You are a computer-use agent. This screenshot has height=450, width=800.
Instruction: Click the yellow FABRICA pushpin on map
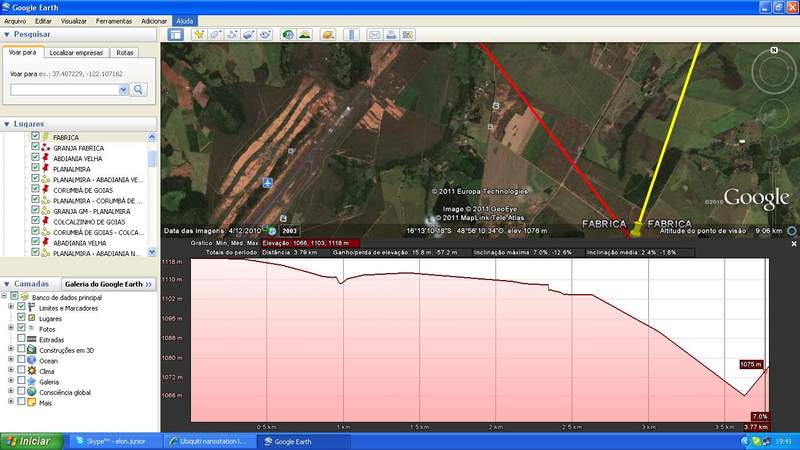click(636, 229)
